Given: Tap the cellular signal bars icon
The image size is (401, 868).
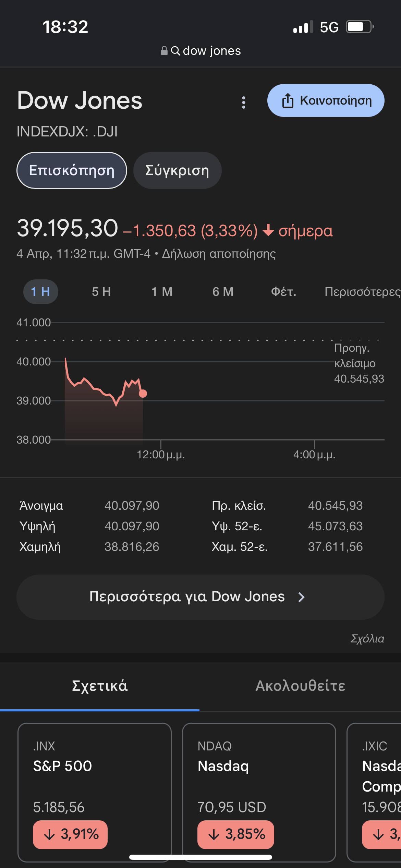Looking at the screenshot, I should [x=303, y=27].
